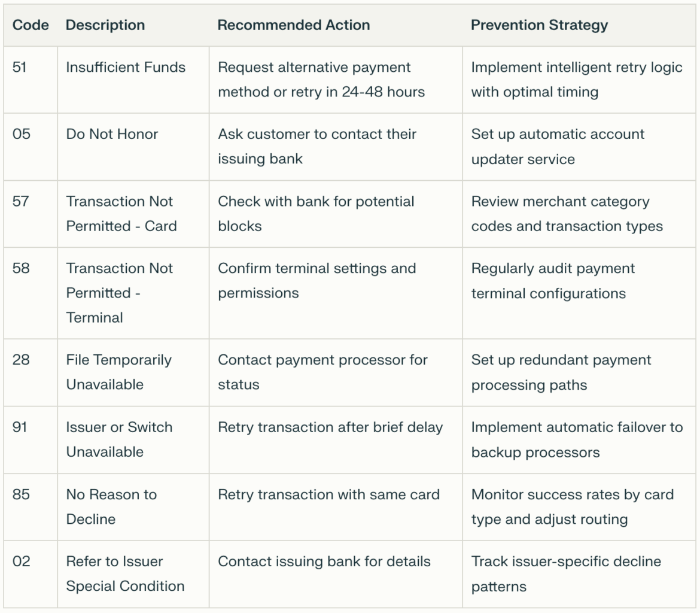This screenshot has width=700, height=613.
Task: Select Set up automatic account updater service
Action: coord(558,146)
